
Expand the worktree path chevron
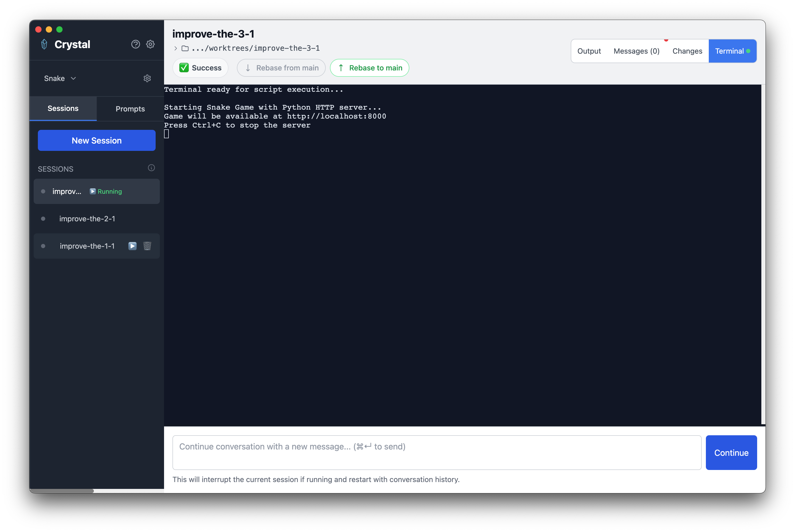(175, 49)
